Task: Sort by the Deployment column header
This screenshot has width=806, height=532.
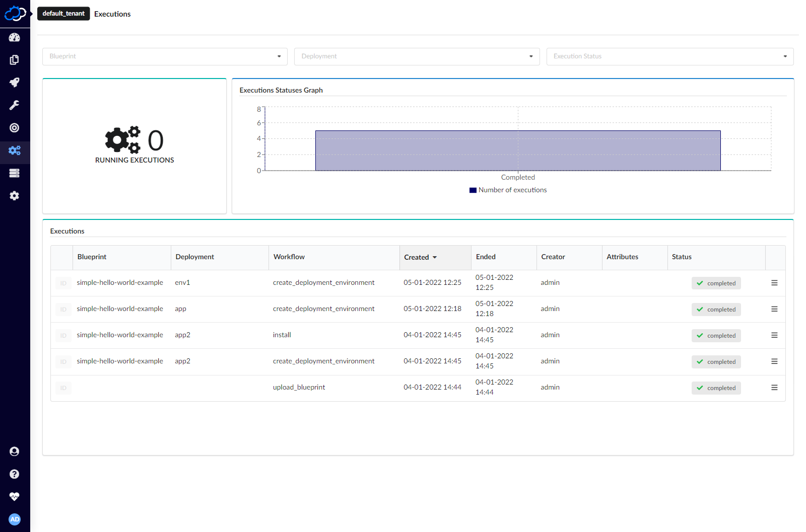Action: [x=220, y=257]
